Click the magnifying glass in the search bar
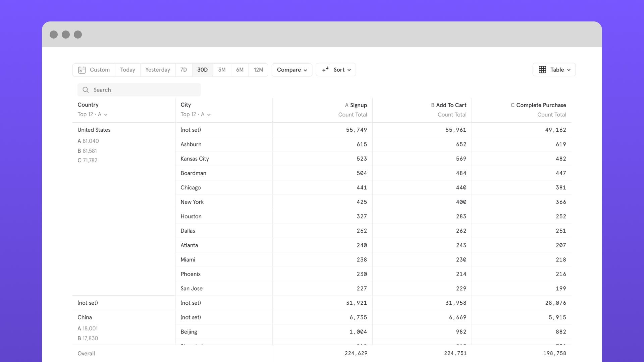The height and width of the screenshot is (362, 644). click(x=86, y=90)
